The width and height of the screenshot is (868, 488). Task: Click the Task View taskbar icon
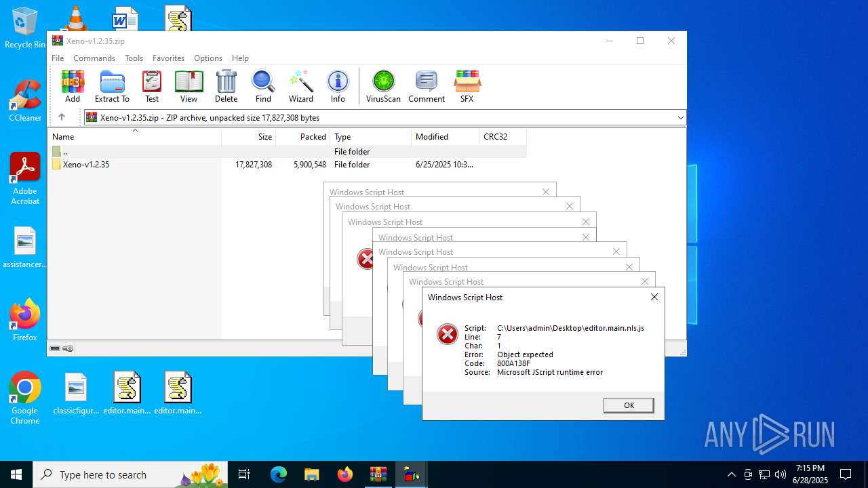pos(244,474)
